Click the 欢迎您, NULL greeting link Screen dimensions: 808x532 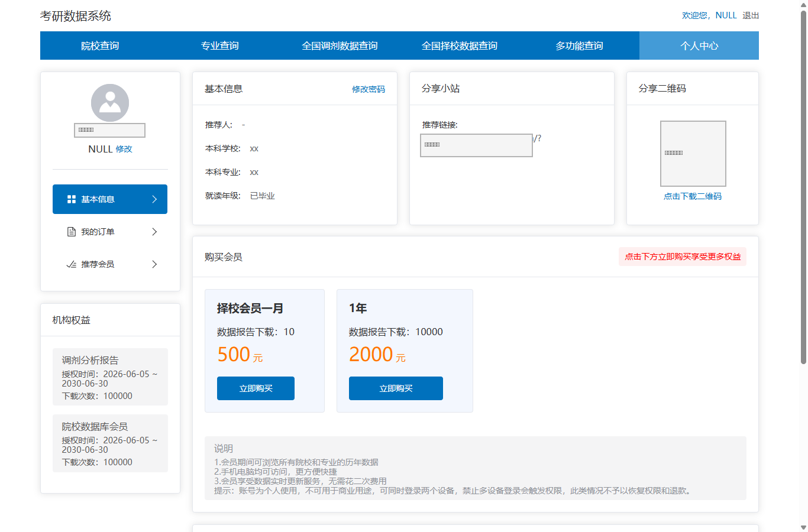click(709, 15)
